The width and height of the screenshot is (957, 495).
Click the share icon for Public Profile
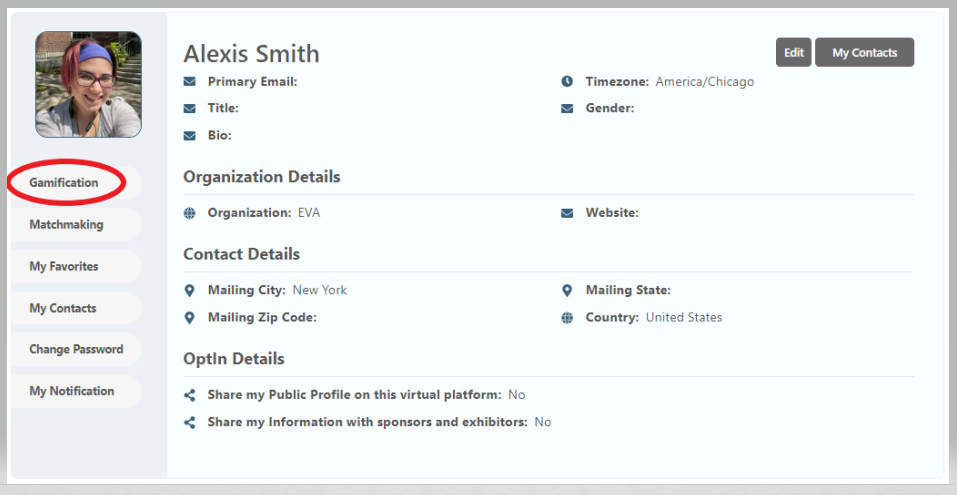(x=190, y=395)
